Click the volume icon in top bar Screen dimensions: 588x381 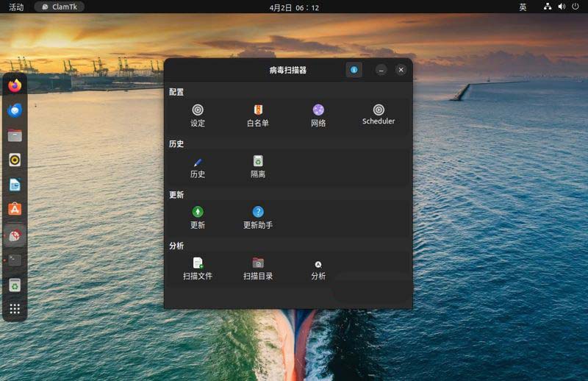pyautogui.click(x=562, y=7)
